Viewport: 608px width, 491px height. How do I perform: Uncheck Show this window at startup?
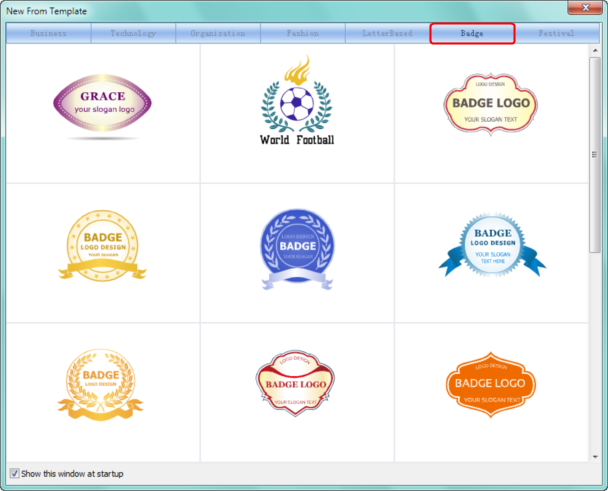pos(14,473)
